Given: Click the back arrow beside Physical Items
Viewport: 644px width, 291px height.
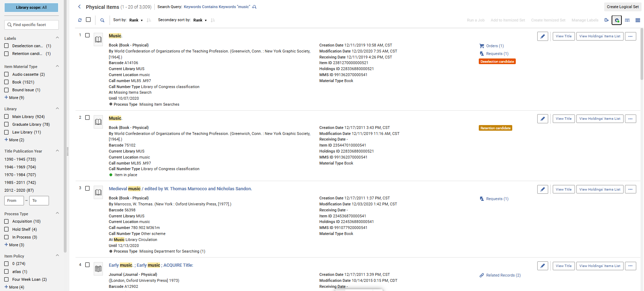Looking at the screenshot, I should point(80,7).
